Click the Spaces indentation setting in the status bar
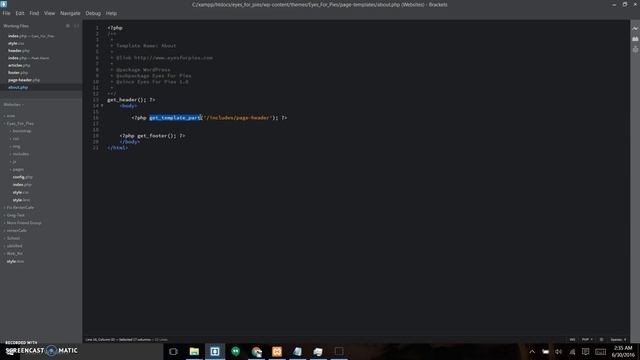 point(618,340)
